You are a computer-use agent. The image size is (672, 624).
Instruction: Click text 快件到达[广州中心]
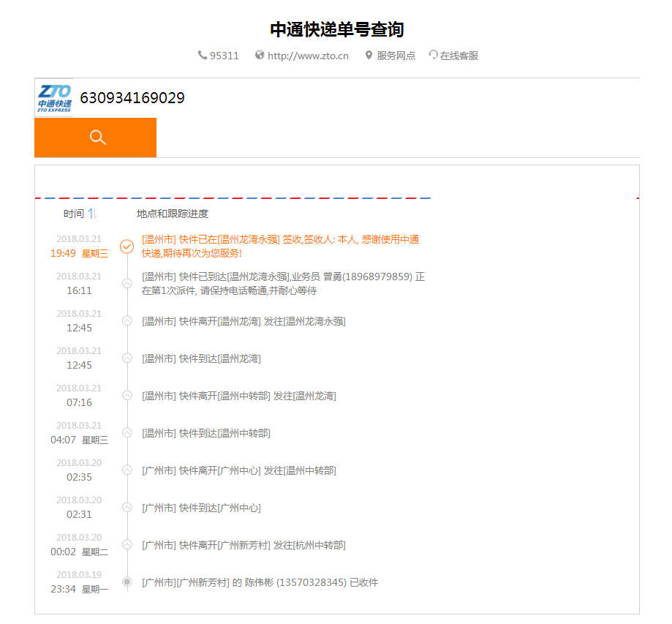220,508
